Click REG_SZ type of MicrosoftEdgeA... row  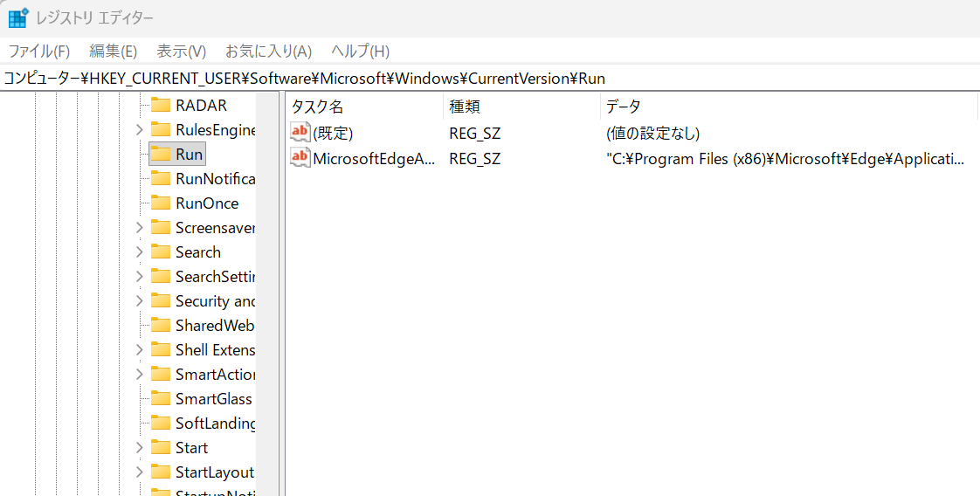(x=475, y=159)
